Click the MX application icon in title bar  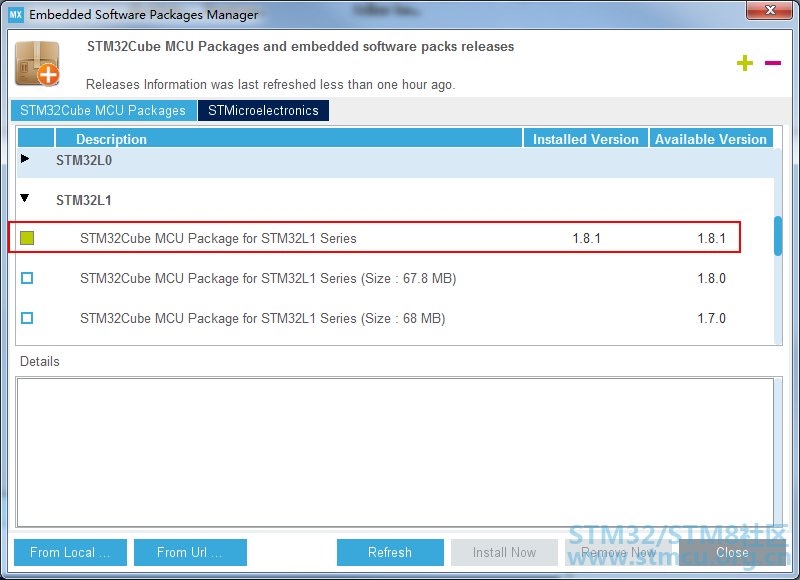click(16, 14)
